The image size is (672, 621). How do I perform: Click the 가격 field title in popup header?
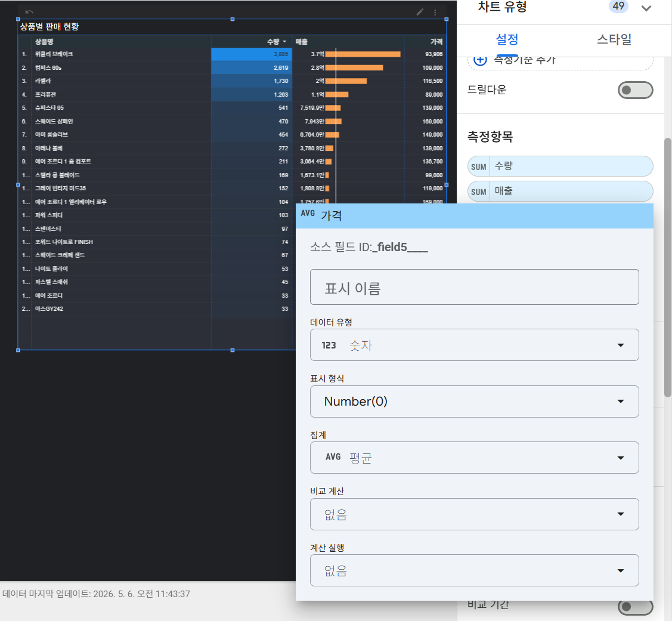332,215
